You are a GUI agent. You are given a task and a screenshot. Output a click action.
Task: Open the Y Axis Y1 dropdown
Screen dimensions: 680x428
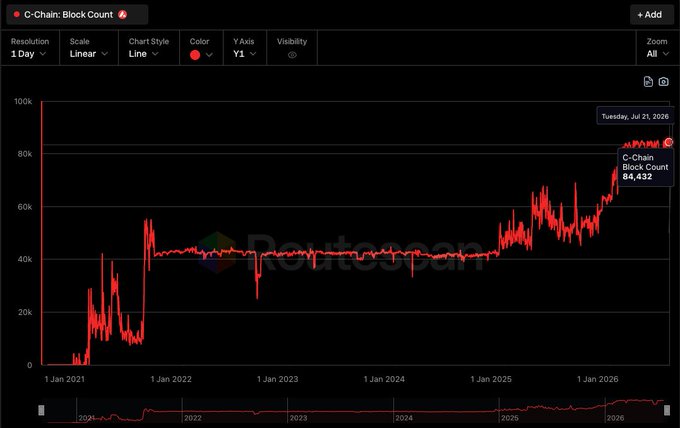[x=245, y=54]
